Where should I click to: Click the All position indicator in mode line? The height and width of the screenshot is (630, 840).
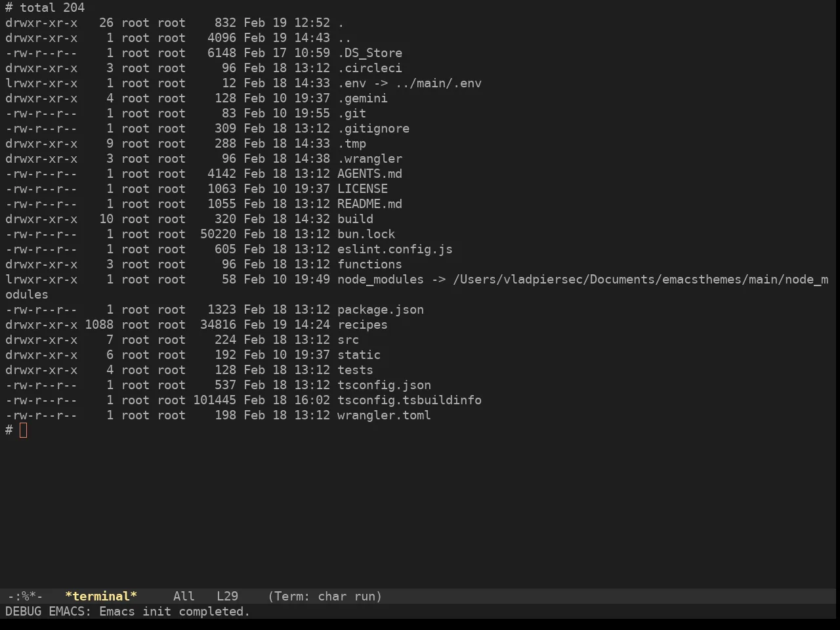(184, 597)
